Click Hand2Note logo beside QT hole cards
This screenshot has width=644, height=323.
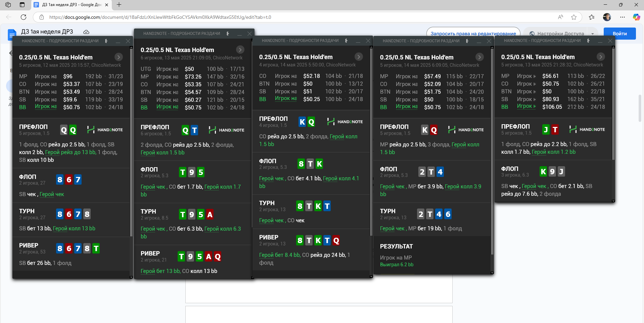(x=226, y=130)
